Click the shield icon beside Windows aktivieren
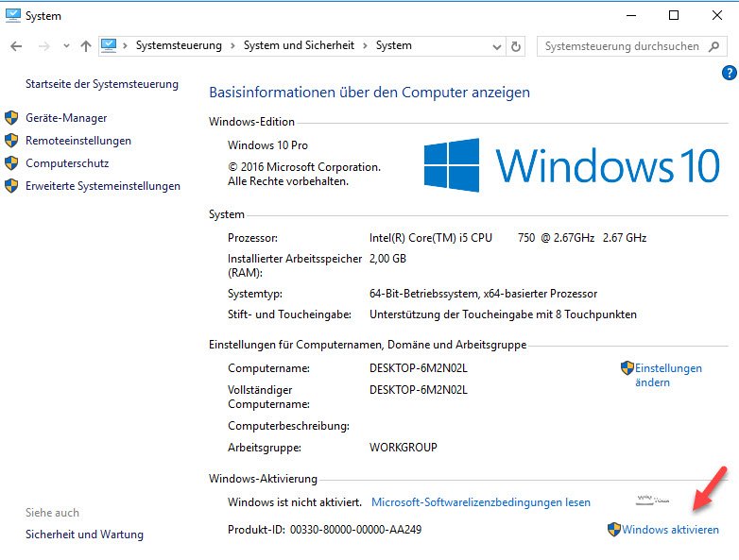 coord(614,530)
